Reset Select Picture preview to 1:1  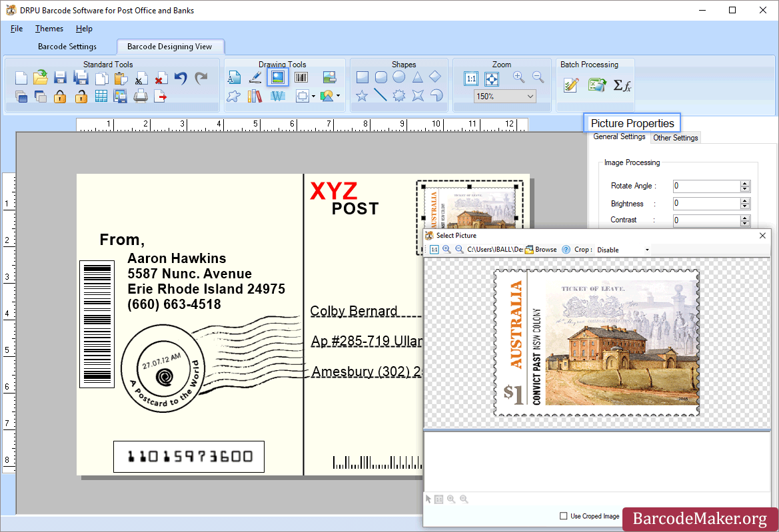click(434, 250)
